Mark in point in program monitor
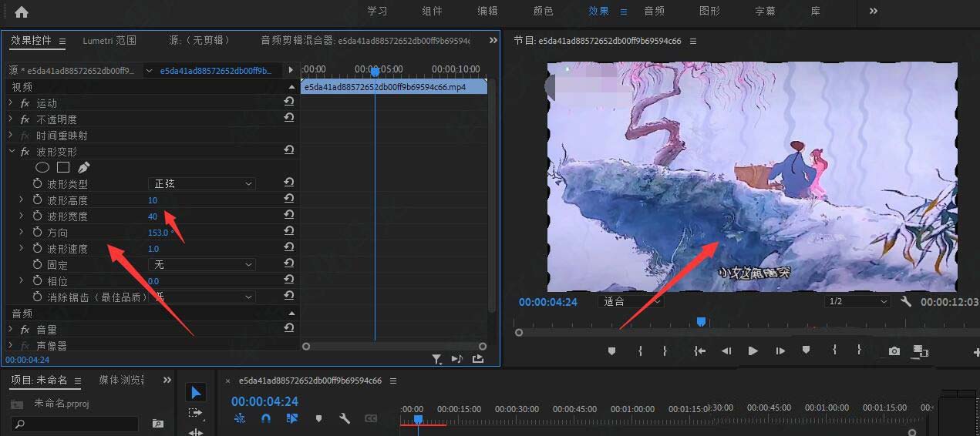The width and height of the screenshot is (980, 436). pyautogui.click(x=640, y=350)
